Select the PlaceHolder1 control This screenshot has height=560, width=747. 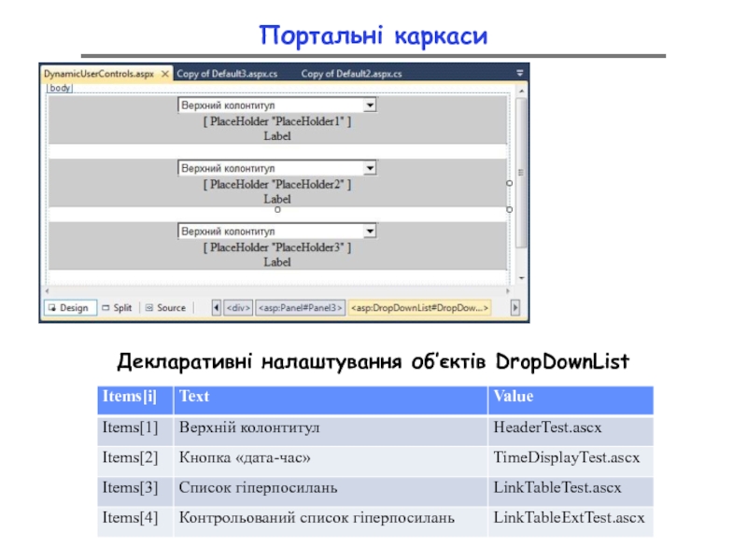point(277,121)
